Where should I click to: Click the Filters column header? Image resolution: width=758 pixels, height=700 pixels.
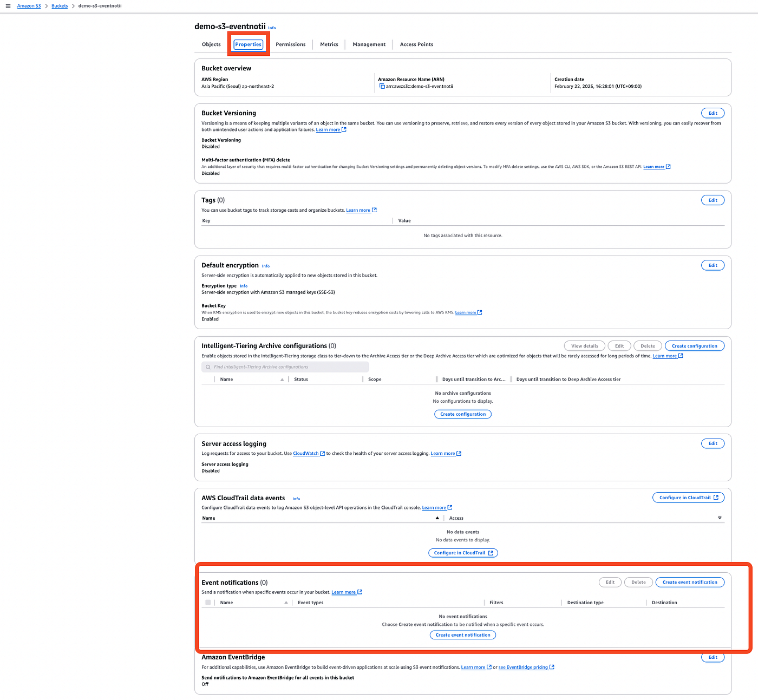496,603
